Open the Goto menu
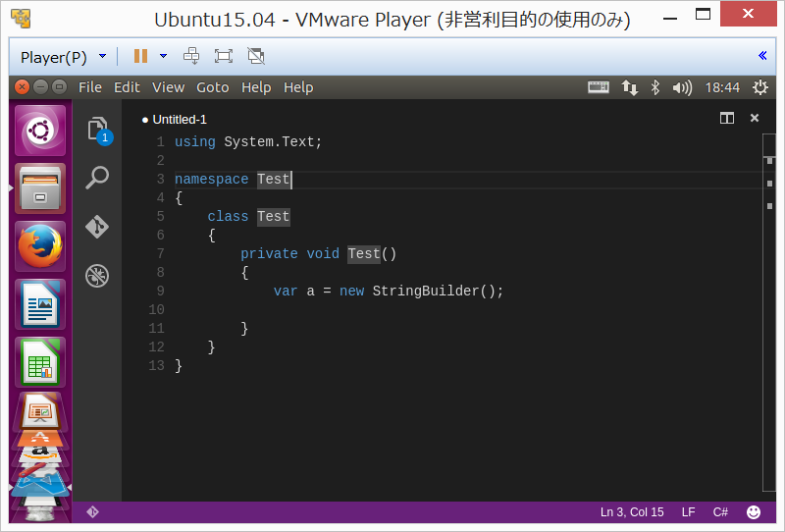 [x=212, y=87]
